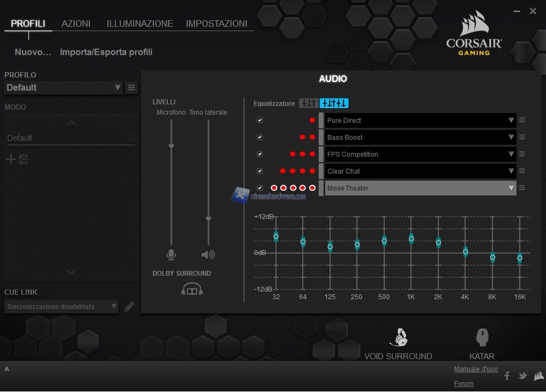This screenshot has height=392, width=546.
Task: Uncheck the Pure Direct preset checkbox
Action: click(260, 121)
